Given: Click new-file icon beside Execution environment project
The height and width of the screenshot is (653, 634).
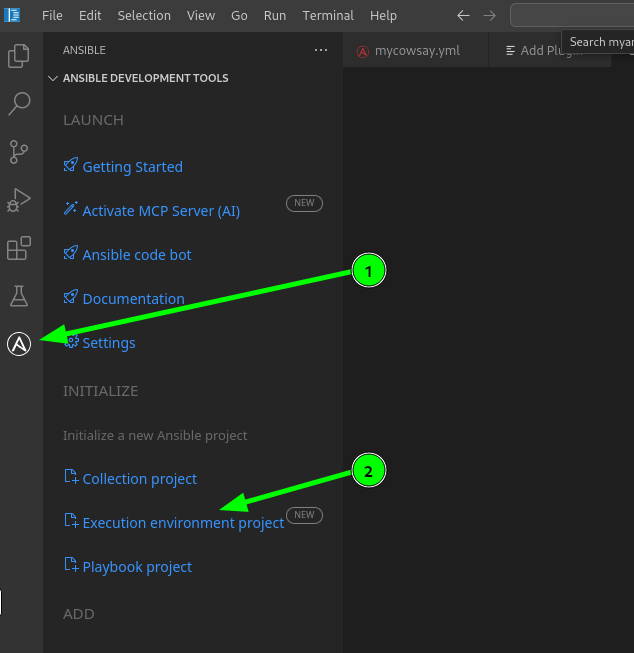Looking at the screenshot, I should (71, 521).
